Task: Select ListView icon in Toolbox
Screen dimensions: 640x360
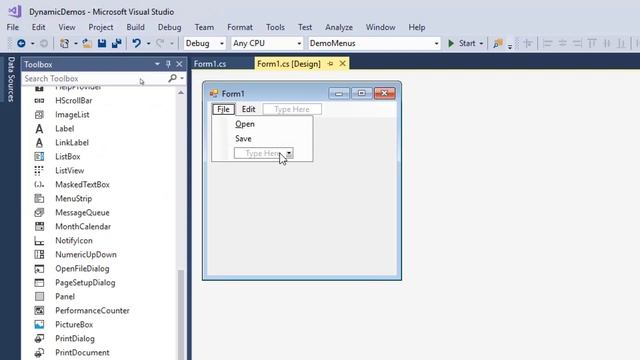Action: (x=39, y=171)
